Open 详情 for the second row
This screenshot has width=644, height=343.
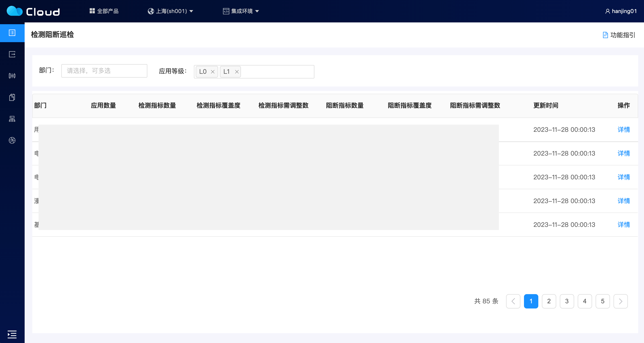click(624, 153)
